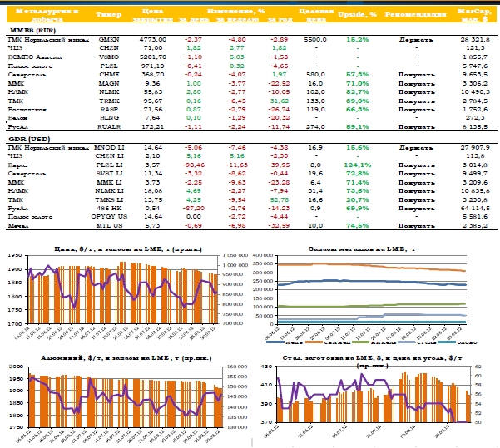Select the OPYGY US ticker cell
The height and width of the screenshot is (448, 500).
point(109,217)
